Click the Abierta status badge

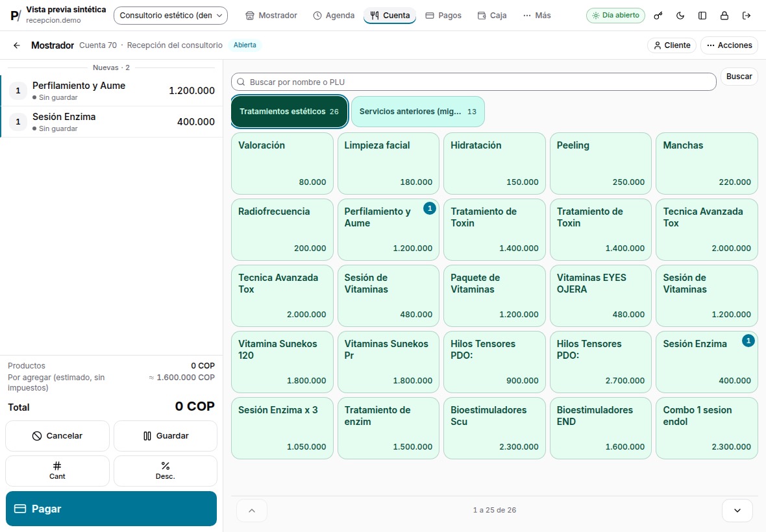pyautogui.click(x=245, y=45)
